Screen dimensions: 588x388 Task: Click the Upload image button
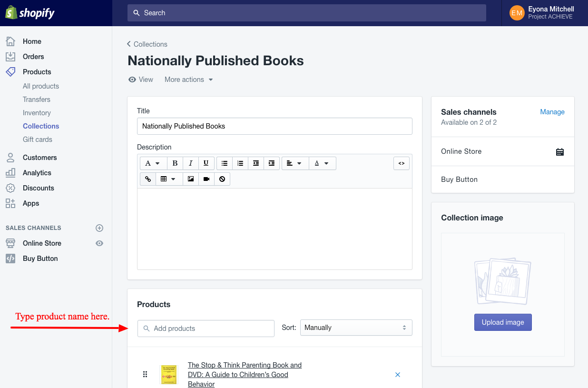pos(503,322)
